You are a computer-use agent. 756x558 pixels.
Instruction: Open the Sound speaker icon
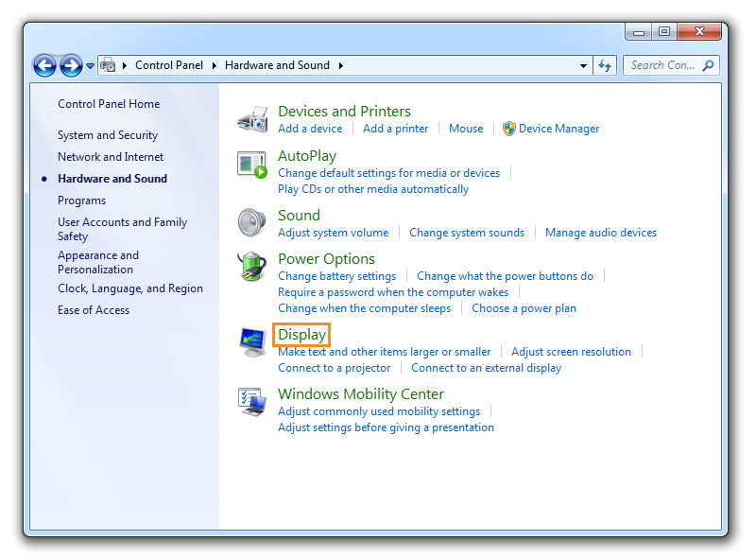tap(252, 222)
